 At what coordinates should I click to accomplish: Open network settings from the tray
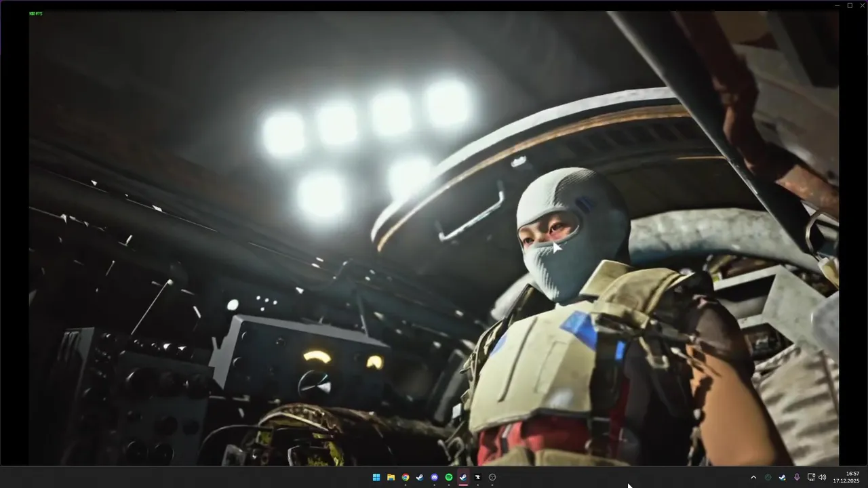(x=811, y=477)
